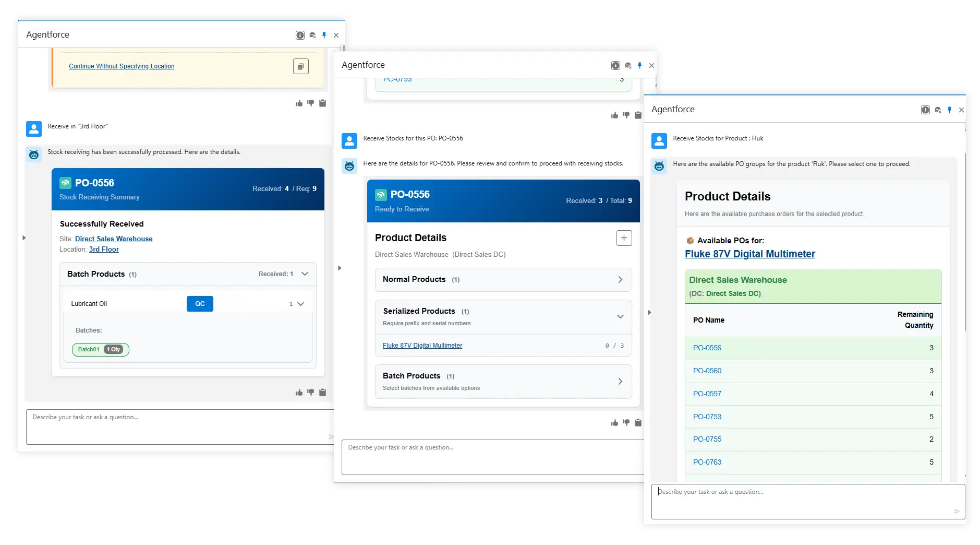Select PO-0560 in the available POs table
The width and height of the screenshot is (980, 545).
707,371
